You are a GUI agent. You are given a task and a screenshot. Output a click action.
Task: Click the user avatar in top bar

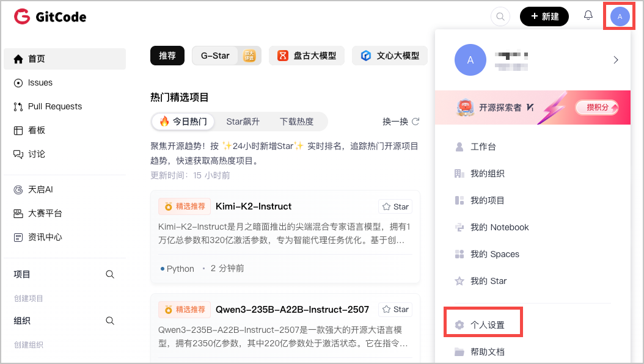pos(620,16)
